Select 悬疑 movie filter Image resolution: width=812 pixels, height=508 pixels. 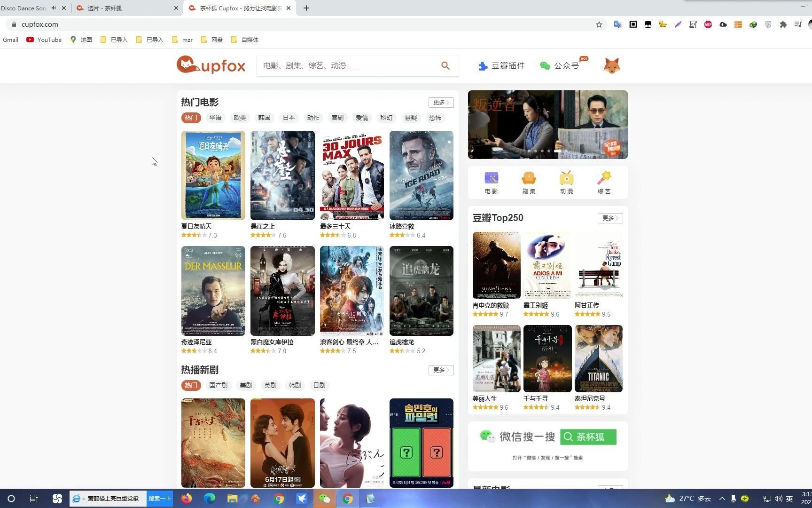tap(411, 118)
